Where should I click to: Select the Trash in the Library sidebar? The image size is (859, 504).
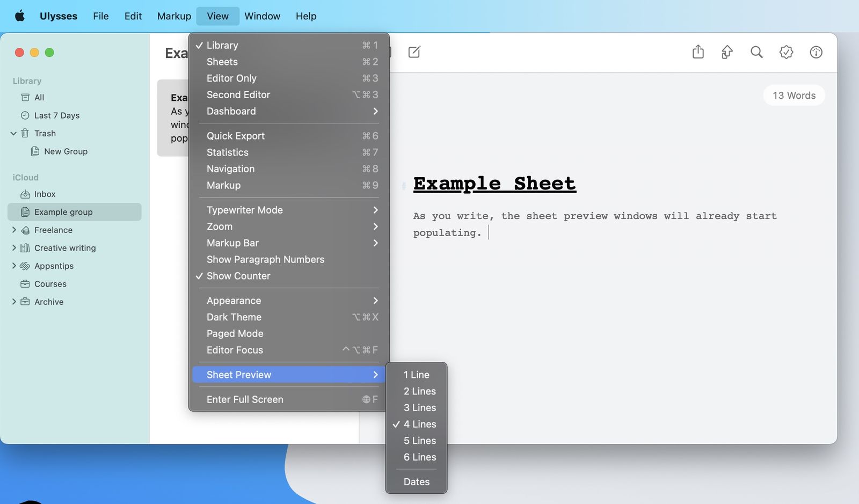coord(45,133)
